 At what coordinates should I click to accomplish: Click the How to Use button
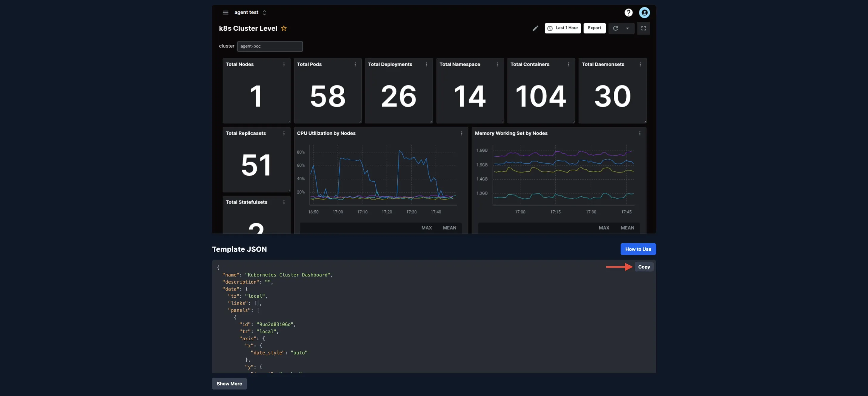pos(638,249)
